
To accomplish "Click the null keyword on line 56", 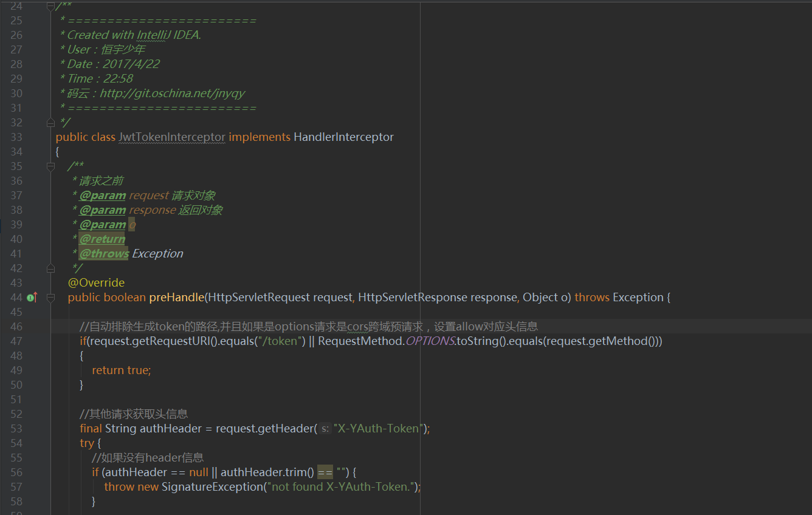I will (x=198, y=472).
